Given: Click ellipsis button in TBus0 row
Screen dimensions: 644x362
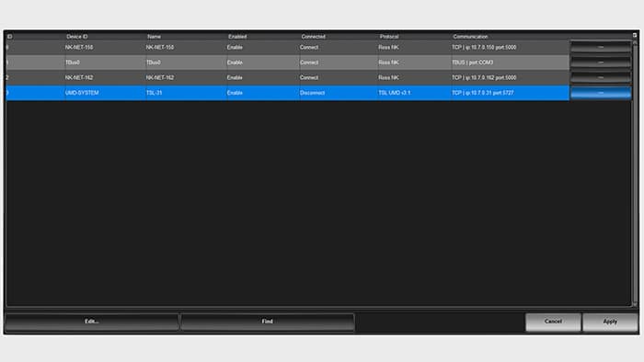Looking at the screenshot, I should pyautogui.click(x=601, y=62).
